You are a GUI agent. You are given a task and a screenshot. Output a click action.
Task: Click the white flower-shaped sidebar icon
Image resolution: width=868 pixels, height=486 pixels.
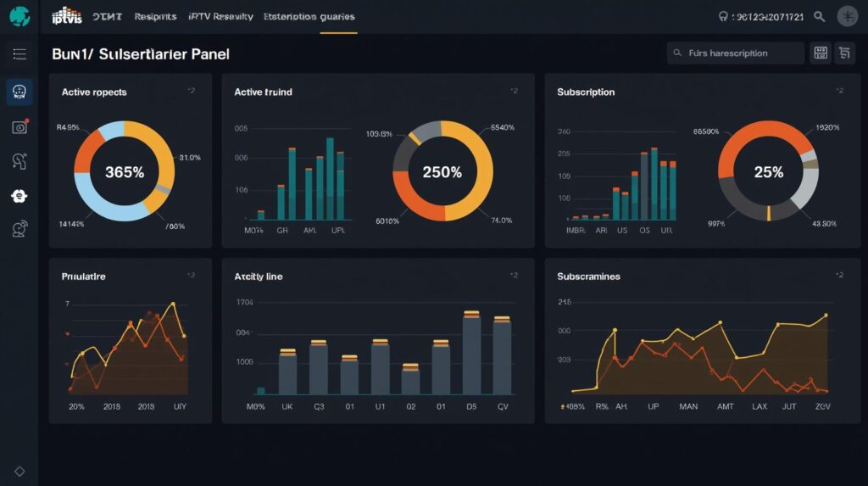19,196
